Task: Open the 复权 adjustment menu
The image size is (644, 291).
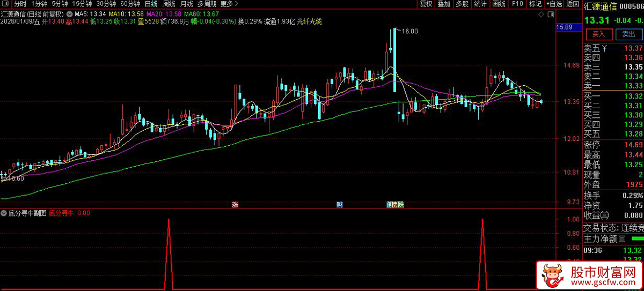Action: (x=426, y=4)
